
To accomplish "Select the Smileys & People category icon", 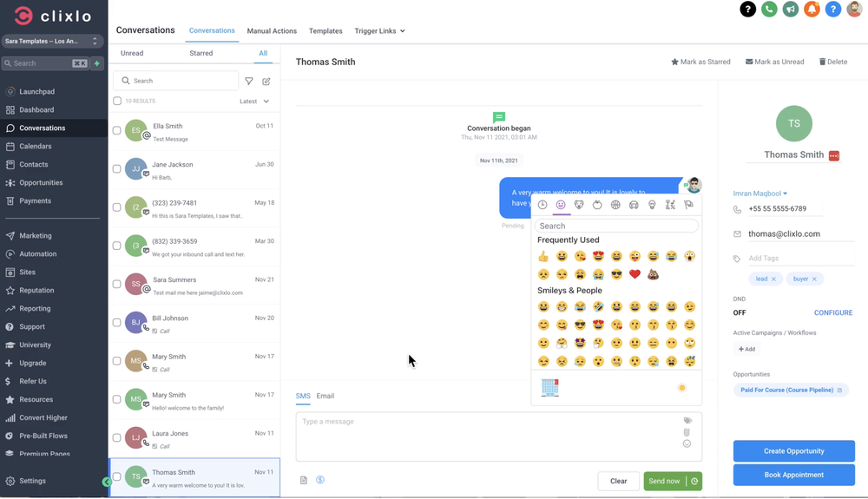I will click(561, 205).
